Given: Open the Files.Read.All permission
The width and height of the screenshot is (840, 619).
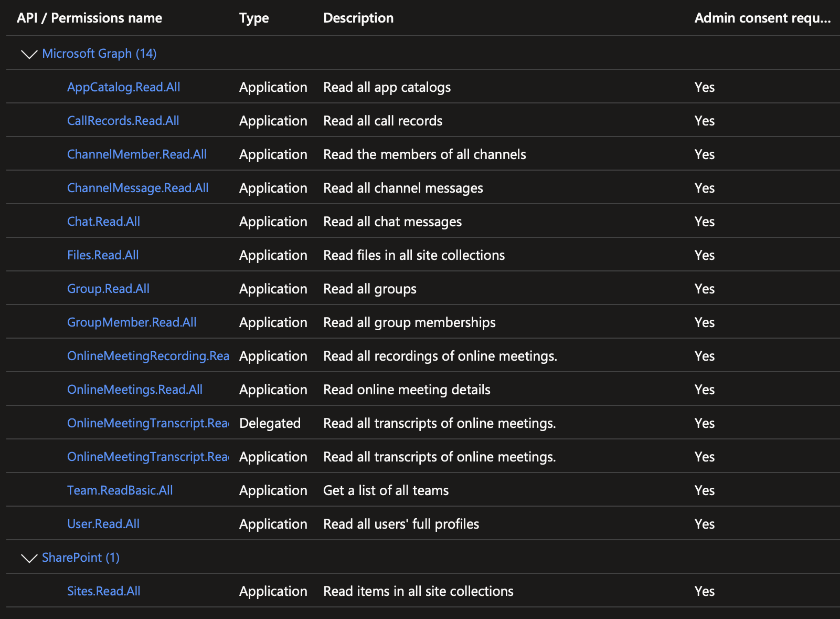Looking at the screenshot, I should (103, 255).
